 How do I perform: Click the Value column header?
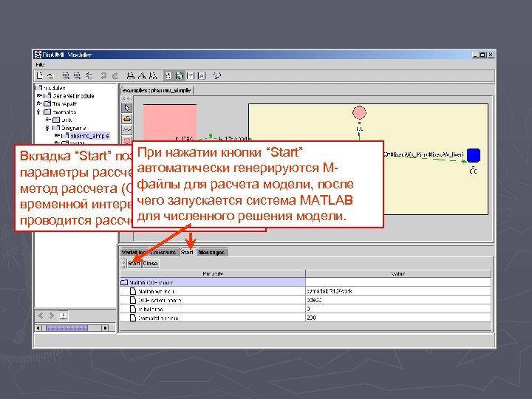pyautogui.click(x=398, y=273)
